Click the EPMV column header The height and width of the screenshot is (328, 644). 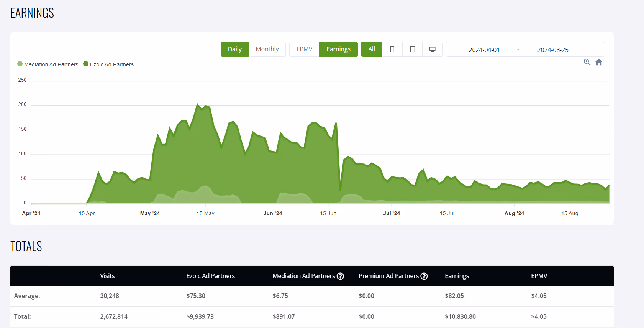(539, 276)
